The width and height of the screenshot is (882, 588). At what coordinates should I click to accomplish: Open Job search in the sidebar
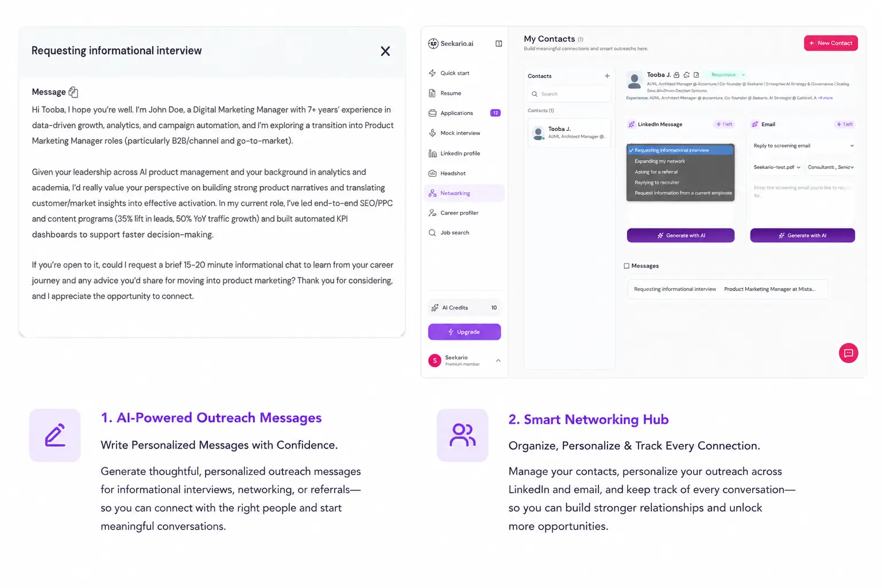[x=464, y=233]
